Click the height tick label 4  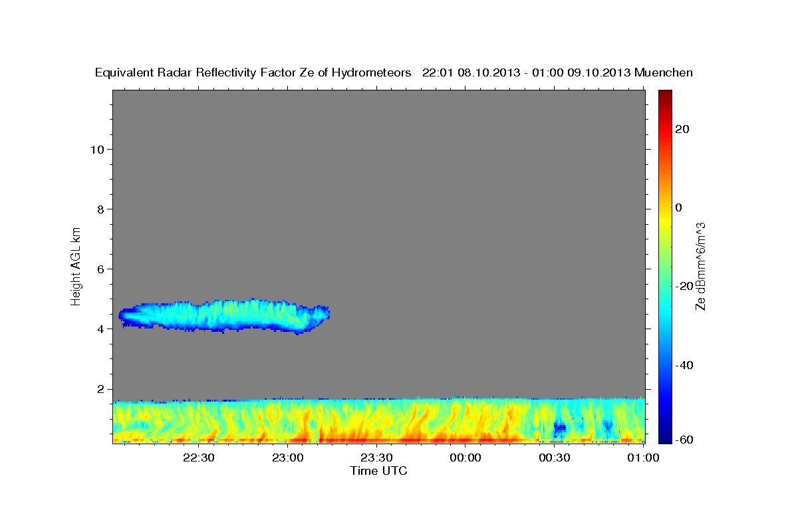(x=100, y=329)
